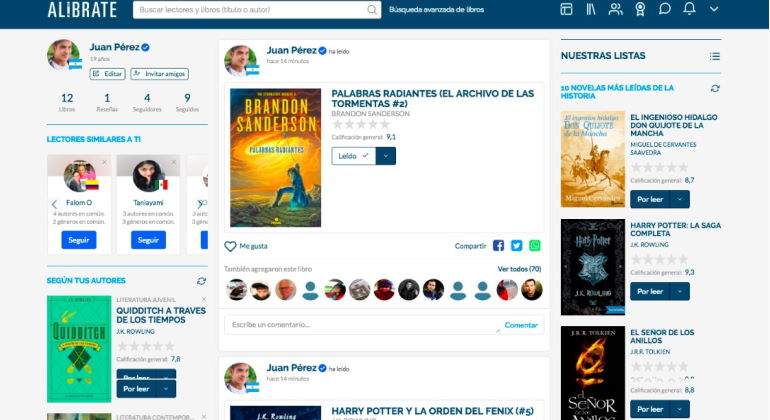Open Quidditch book cover thumbnail
This screenshot has width=770, height=420.
pos(79,349)
